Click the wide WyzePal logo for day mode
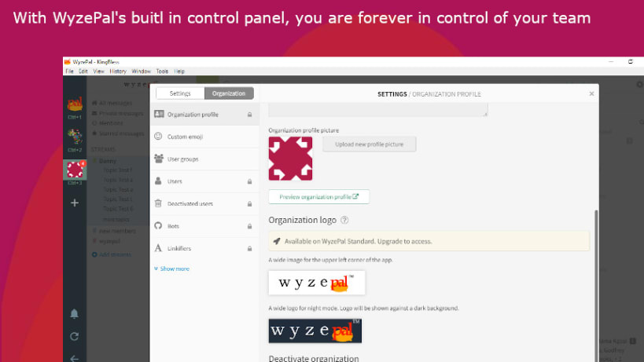This screenshot has height=362, width=644. [317, 283]
